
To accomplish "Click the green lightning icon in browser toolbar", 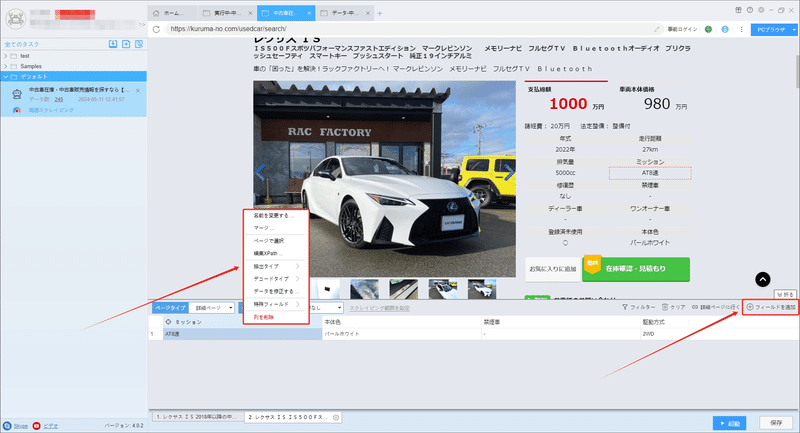I will (x=708, y=29).
